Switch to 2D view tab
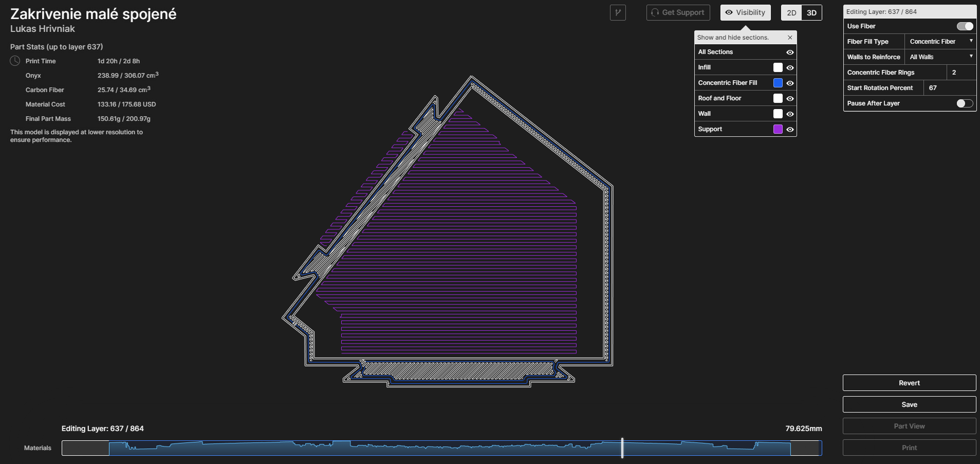 tap(791, 13)
